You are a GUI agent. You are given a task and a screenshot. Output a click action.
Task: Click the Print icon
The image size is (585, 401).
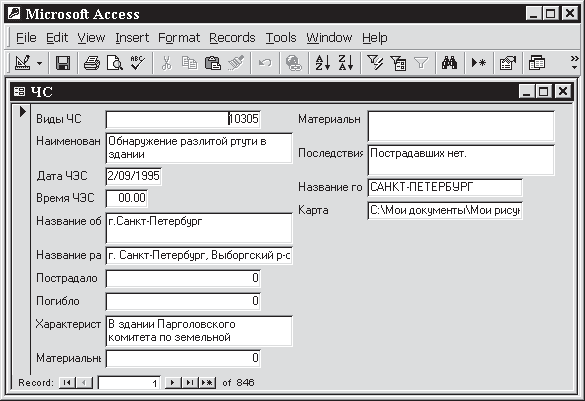click(x=92, y=63)
